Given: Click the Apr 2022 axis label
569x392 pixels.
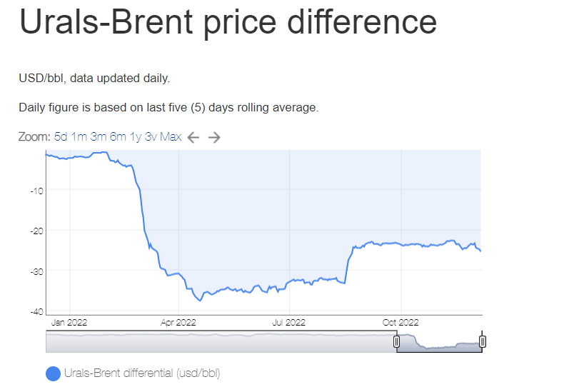Looking at the screenshot, I should [178, 323].
